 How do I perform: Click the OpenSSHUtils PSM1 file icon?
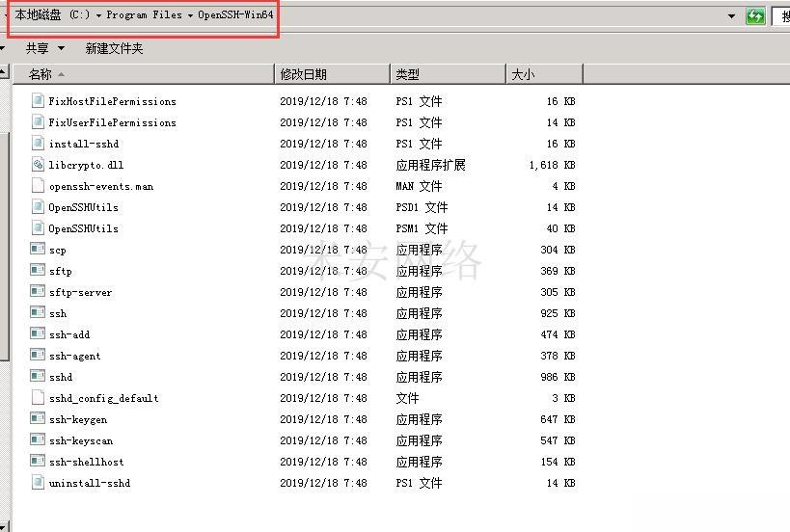coord(38,227)
